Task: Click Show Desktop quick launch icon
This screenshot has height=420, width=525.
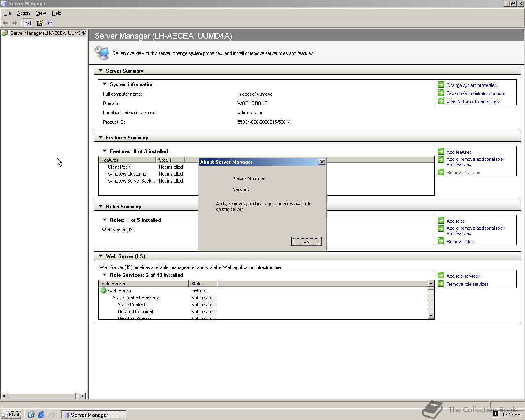Action: [x=50, y=415]
